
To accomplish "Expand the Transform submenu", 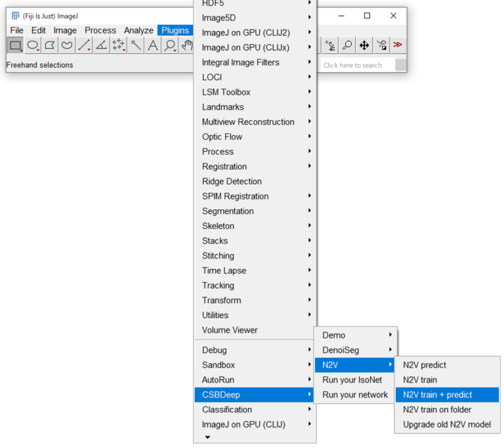I will pyautogui.click(x=255, y=300).
